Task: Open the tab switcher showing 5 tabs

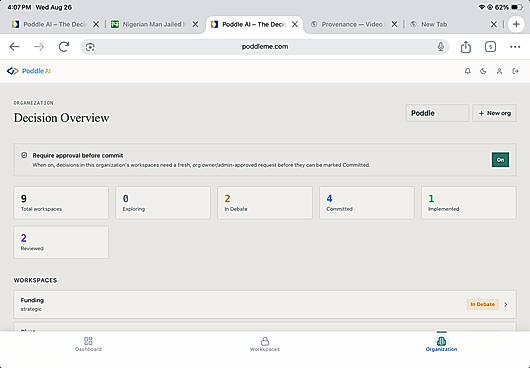Action: point(490,47)
